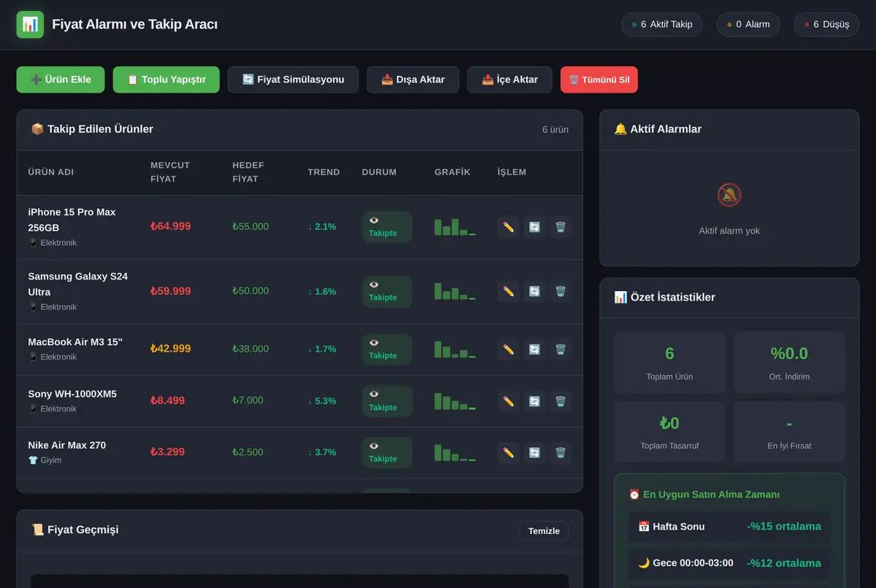Click the Ürün Ekle button
Image resolution: width=876 pixels, height=588 pixels.
click(61, 80)
